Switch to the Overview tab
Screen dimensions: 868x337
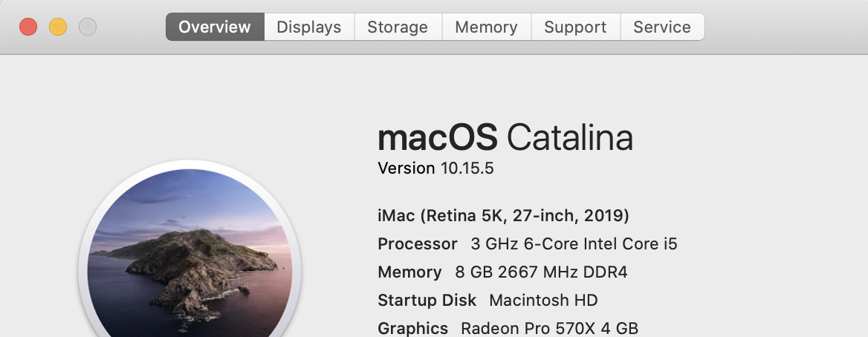pos(215,27)
